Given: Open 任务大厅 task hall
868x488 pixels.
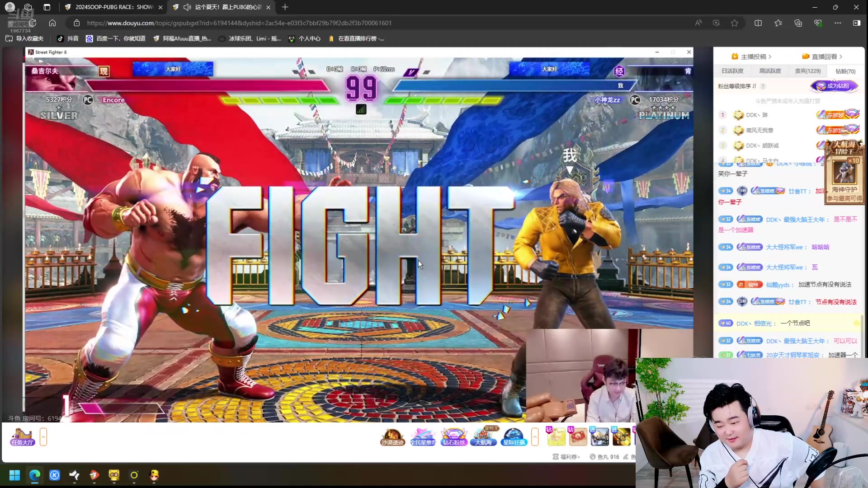Looking at the screenshot, I should [x=23, y=437].
